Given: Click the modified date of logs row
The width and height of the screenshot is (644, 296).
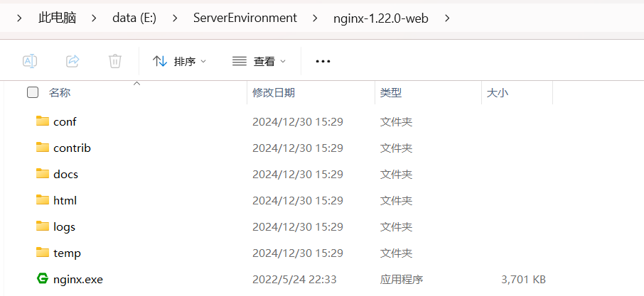Looking at the screenshot, I should tap(298, 226).
